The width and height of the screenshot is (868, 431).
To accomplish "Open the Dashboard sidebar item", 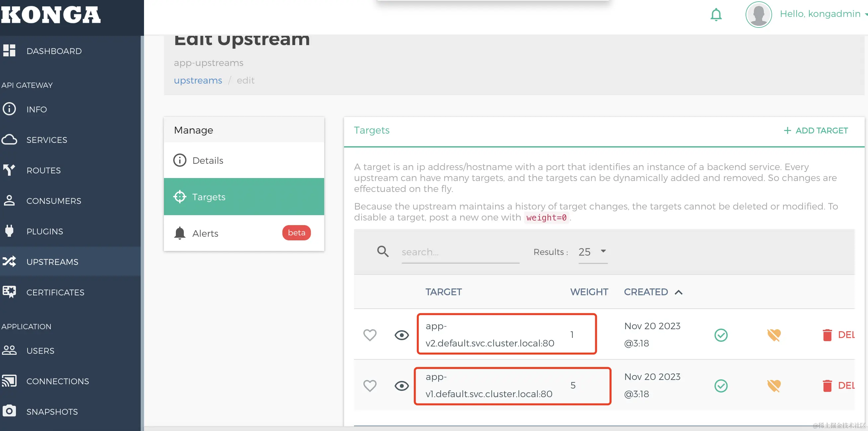I will [x=54, y=51].
